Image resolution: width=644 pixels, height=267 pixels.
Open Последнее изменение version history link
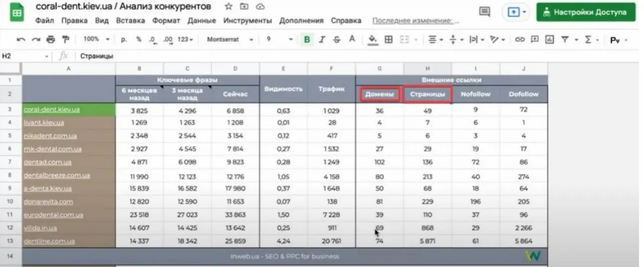point(416,21)
